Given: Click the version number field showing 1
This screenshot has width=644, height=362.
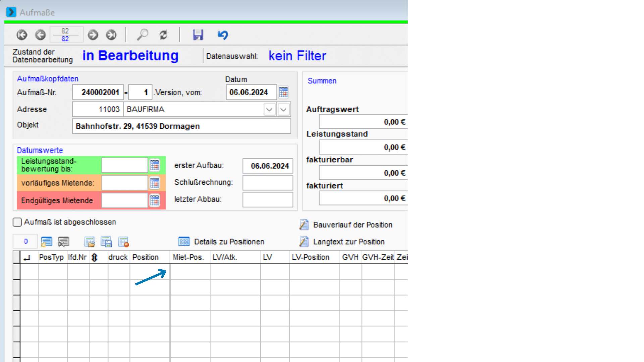Looking at the screenshot, I should click(x=140, y=92).
